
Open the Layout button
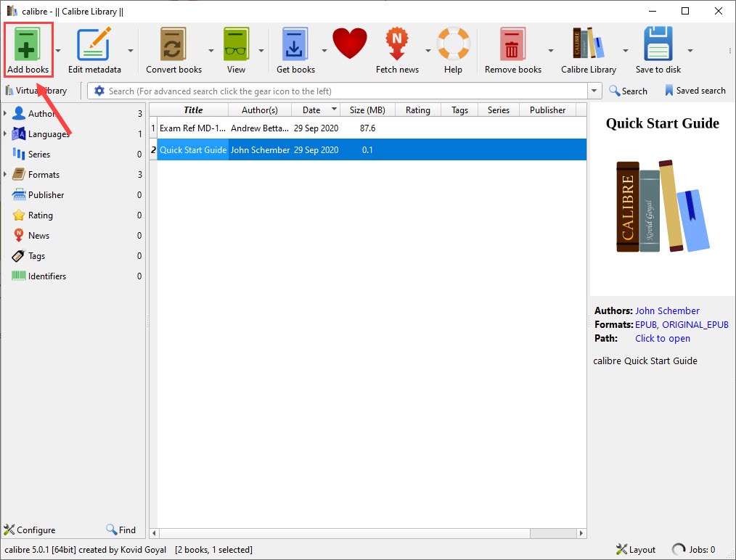(x=636, y=549)
